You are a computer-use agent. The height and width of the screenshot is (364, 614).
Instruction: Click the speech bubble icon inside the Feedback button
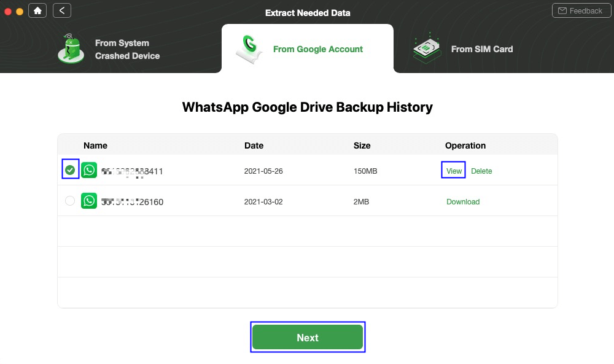coord(562,10)
